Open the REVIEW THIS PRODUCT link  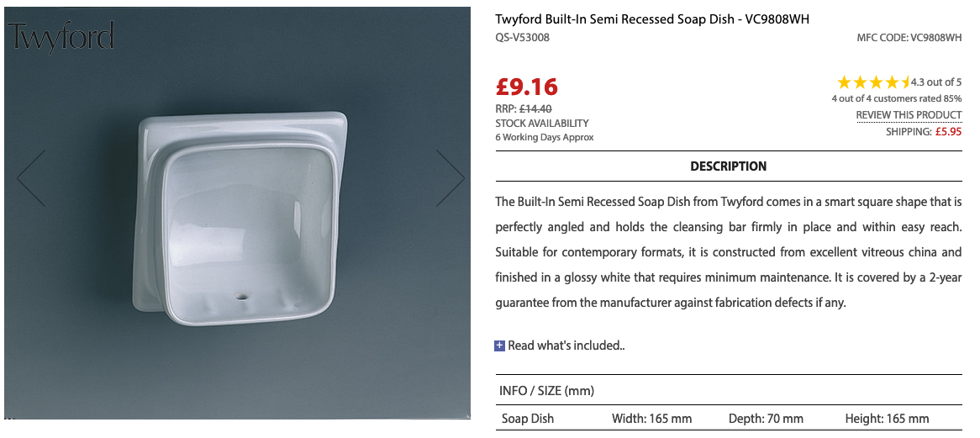[x=909, y=115]
